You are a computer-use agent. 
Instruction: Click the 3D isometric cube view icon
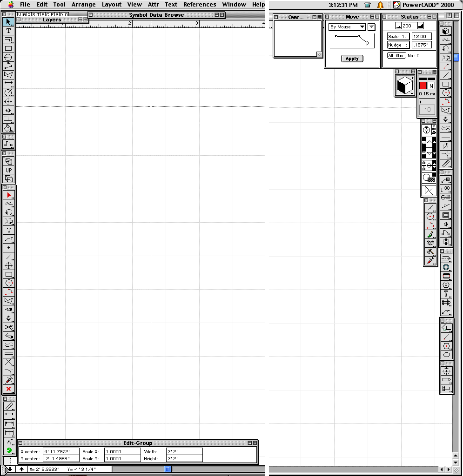404,86
